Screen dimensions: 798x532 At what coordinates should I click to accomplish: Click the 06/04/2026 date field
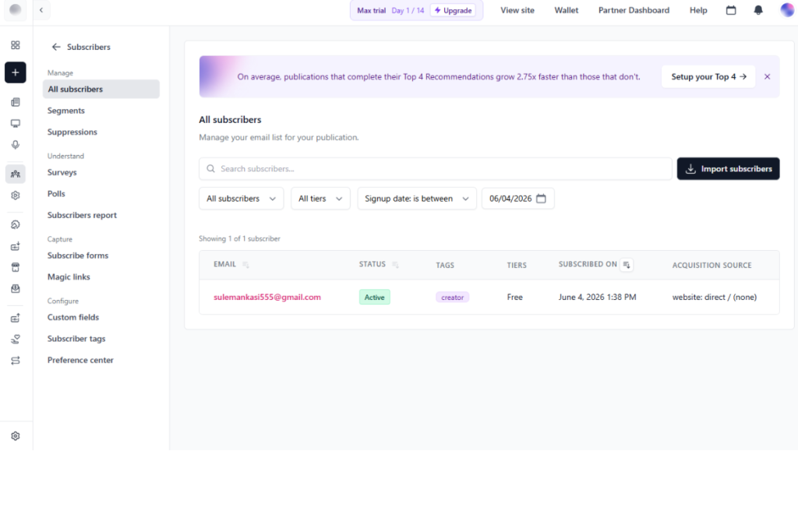tap(517, 199)
